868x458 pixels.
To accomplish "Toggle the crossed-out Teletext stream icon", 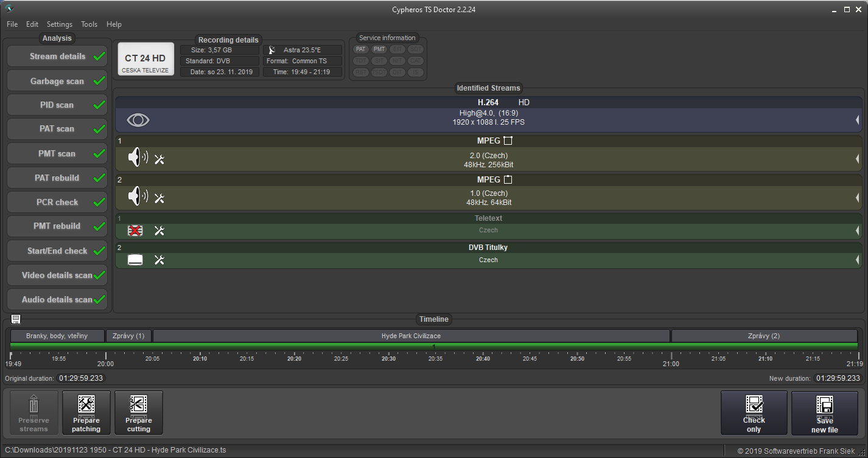I will 135,231.
